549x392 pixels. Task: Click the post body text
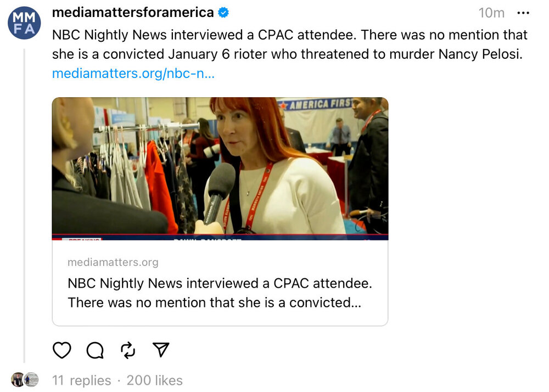tap(289, 44)
